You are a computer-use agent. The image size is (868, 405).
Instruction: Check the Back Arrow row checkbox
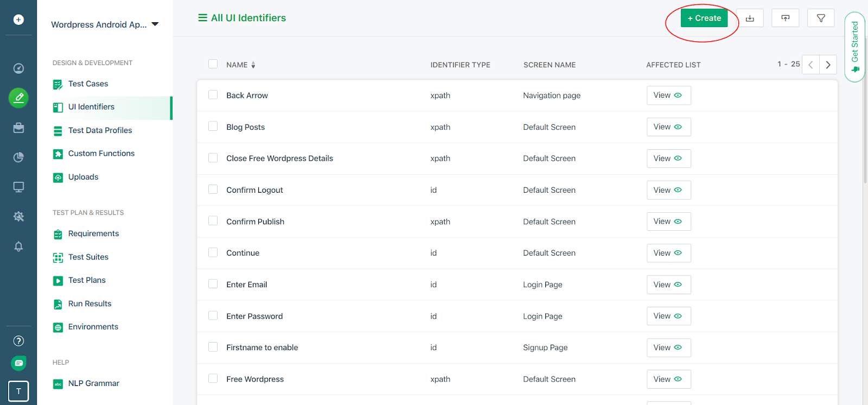click(213, 95)
